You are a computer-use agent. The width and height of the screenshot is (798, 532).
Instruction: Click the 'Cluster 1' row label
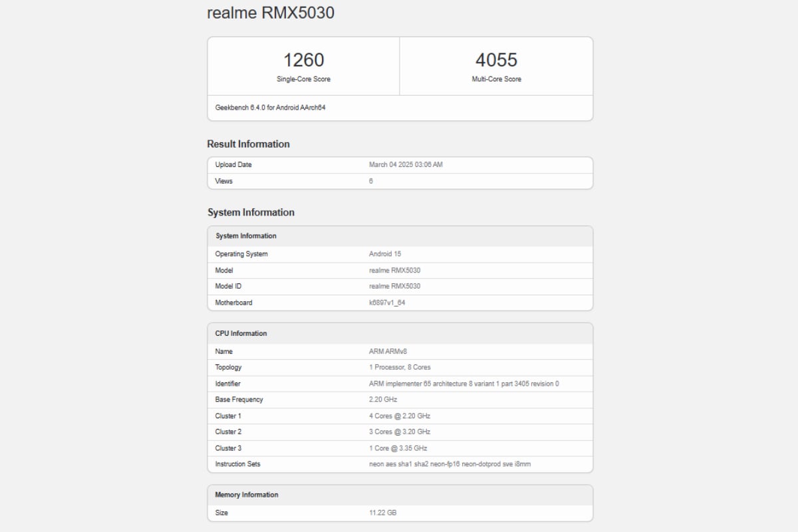tap(228, 416)
